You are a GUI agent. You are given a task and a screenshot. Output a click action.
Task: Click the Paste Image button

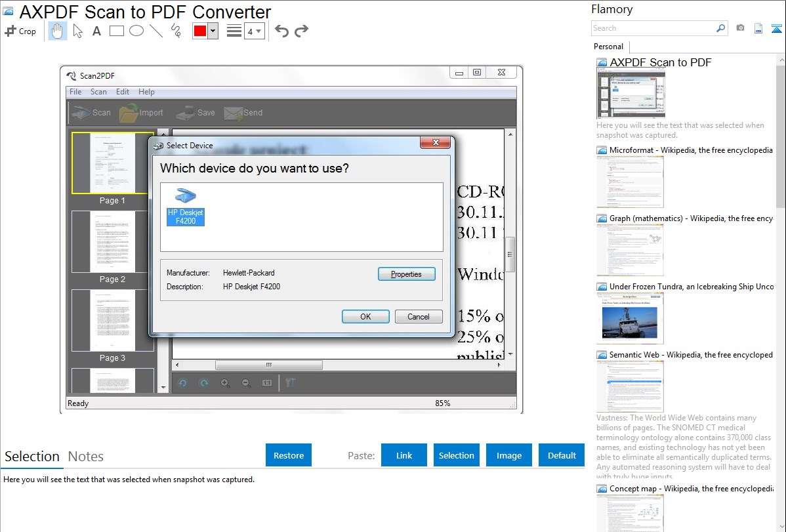point(509,455)
